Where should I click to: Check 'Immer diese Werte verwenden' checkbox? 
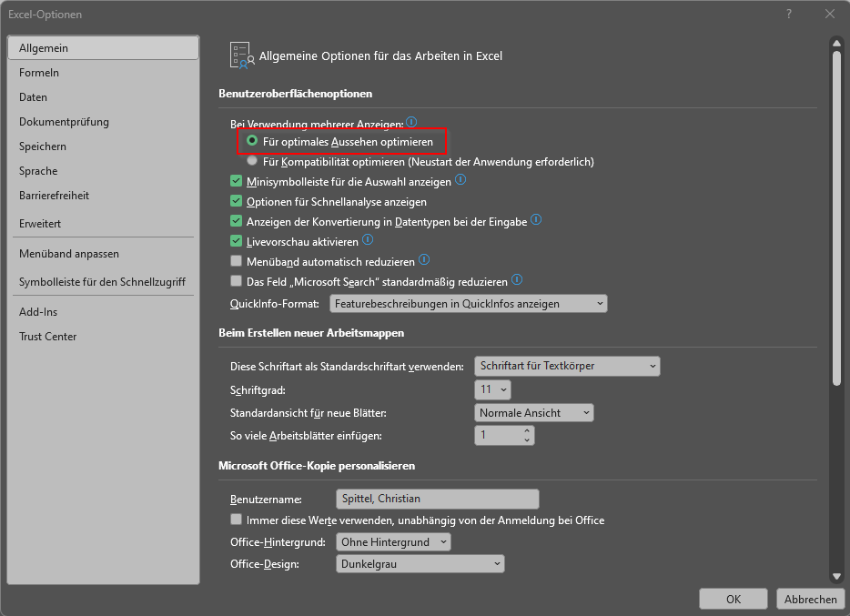[x=236, y=520]
